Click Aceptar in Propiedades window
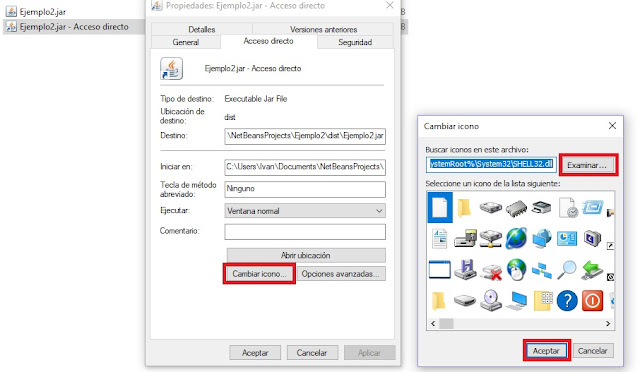Image resolution: width=640 pixels, height=372 pixels. [x=255, y=352]
